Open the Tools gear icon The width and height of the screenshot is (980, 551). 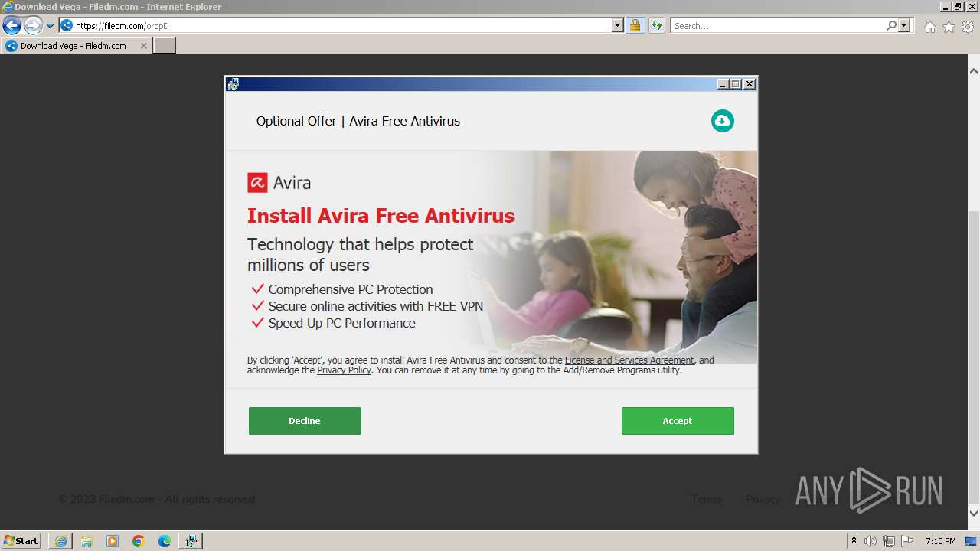coord(968,27)
